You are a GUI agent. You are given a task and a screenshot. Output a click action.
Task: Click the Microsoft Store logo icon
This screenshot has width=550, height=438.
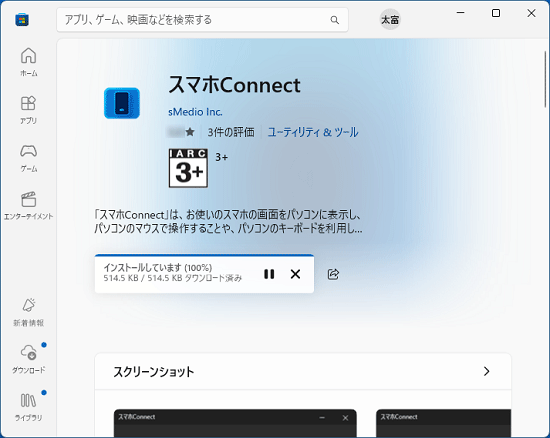22,20
